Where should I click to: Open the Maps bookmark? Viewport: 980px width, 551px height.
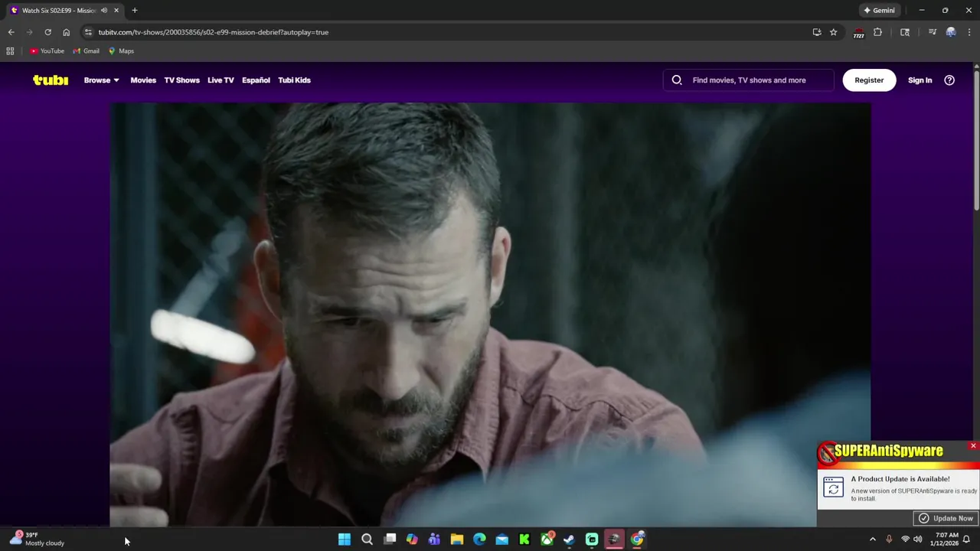coord(121,51)
